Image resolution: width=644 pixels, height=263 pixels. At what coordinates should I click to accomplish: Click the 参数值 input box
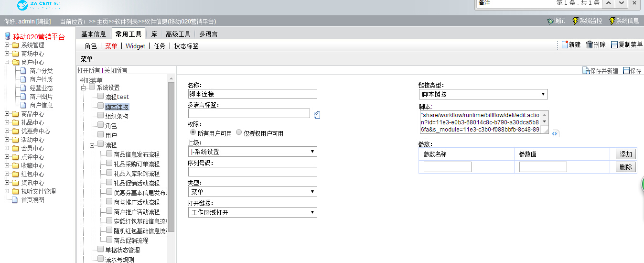(x=543, y=167)
